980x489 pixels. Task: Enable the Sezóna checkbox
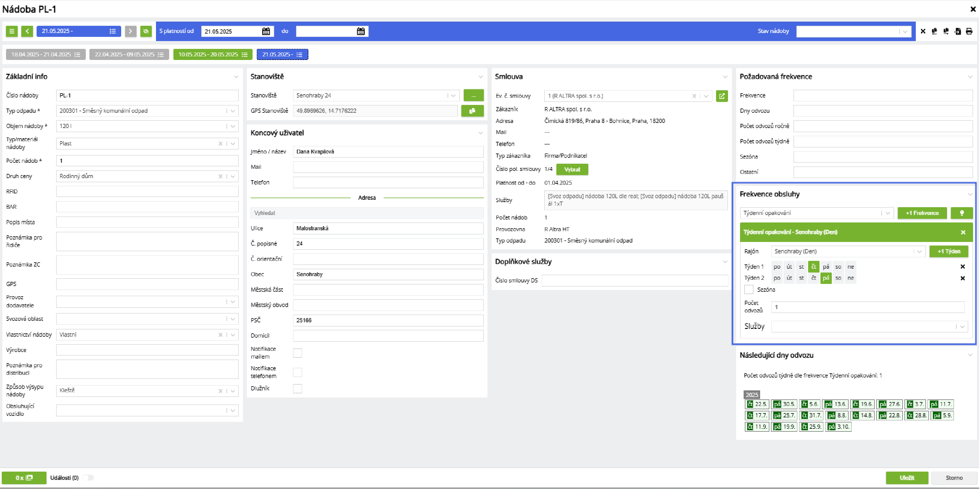coord(748,289)
